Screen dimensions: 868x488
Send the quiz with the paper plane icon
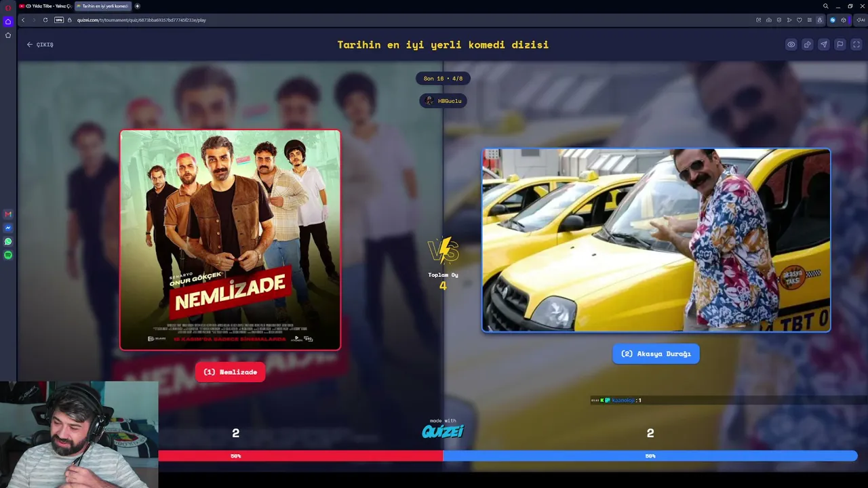[x=823, y=45]
